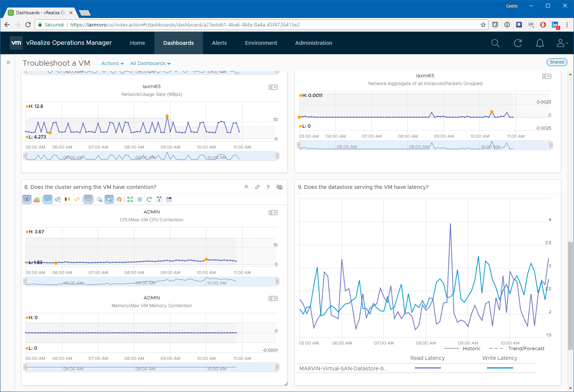The image size is (574, 392).
Task: Toggle widget 8 visibility with eye icon
Action: (279, 187)
